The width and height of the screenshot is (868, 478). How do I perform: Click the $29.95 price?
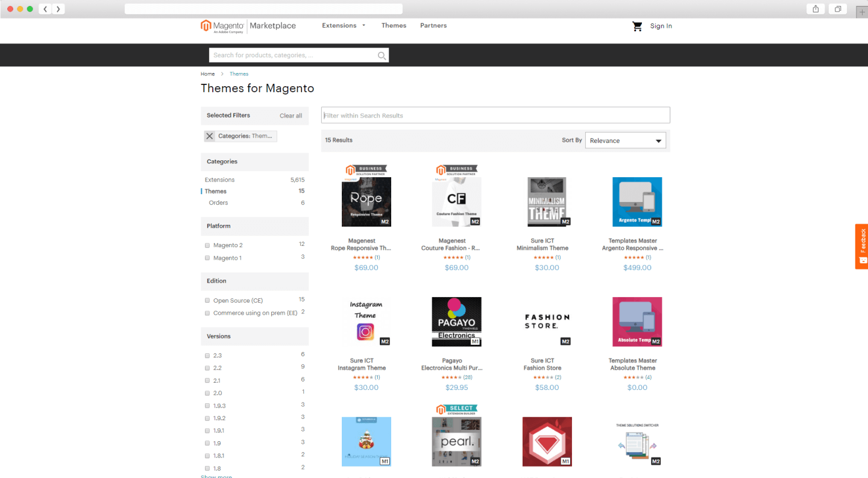pyautogui.click(x=456, y=388)
